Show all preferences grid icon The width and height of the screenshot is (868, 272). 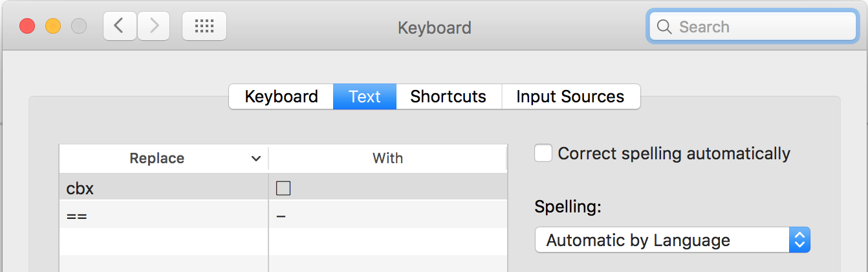point(204,26)
